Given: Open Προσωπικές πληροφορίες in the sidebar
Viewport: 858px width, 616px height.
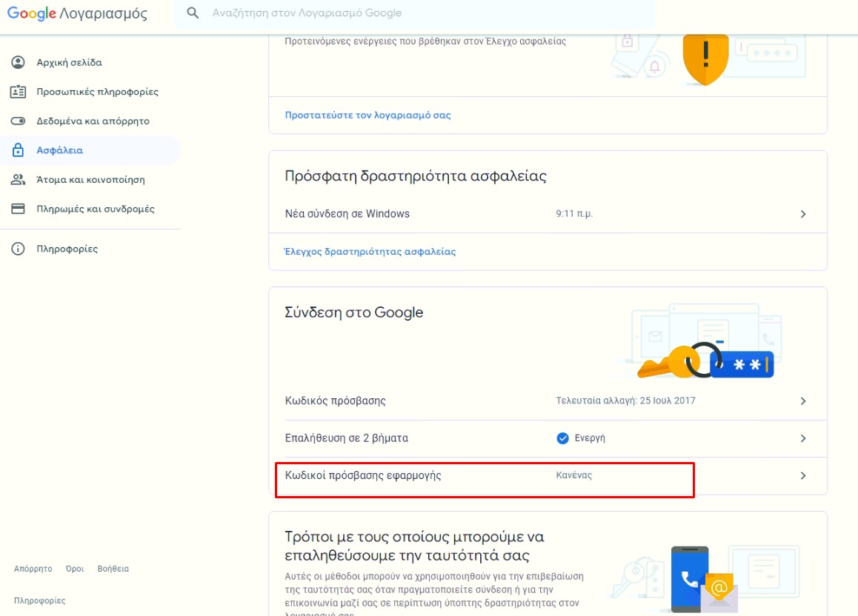Looking at the screenshot, I should (90, 92).
